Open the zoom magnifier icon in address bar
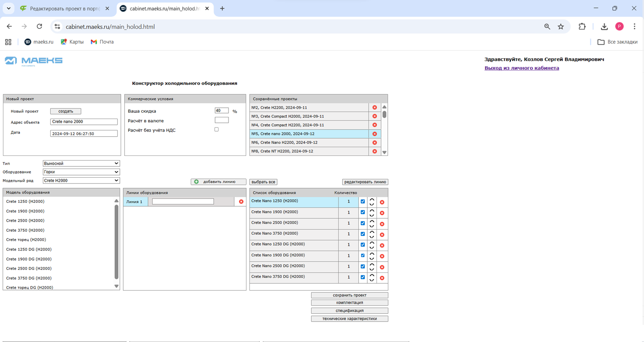The height and width of the screenshot is (342, 644). (547, 26)
